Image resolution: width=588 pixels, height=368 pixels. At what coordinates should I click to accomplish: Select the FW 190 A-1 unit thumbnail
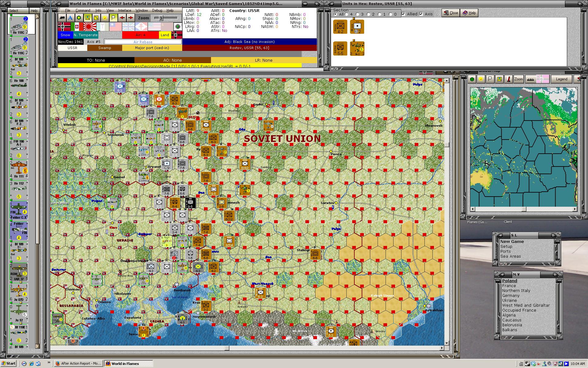pos(19,148)
